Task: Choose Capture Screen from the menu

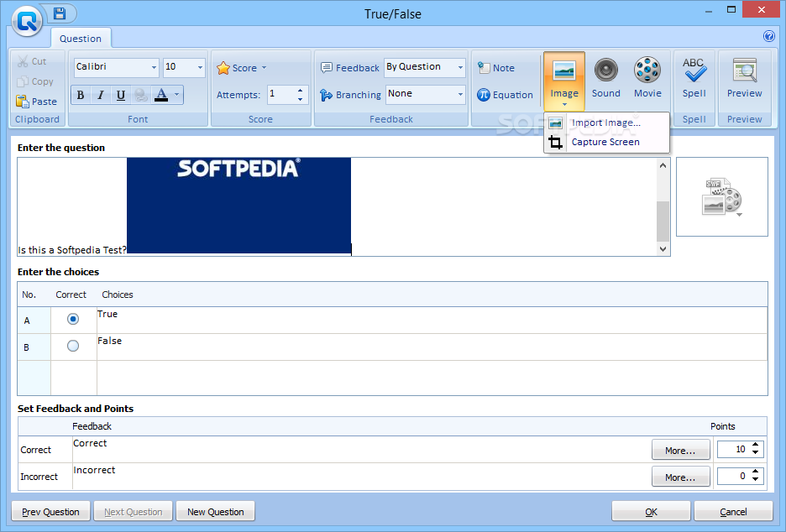Action: tap(605, 142)
